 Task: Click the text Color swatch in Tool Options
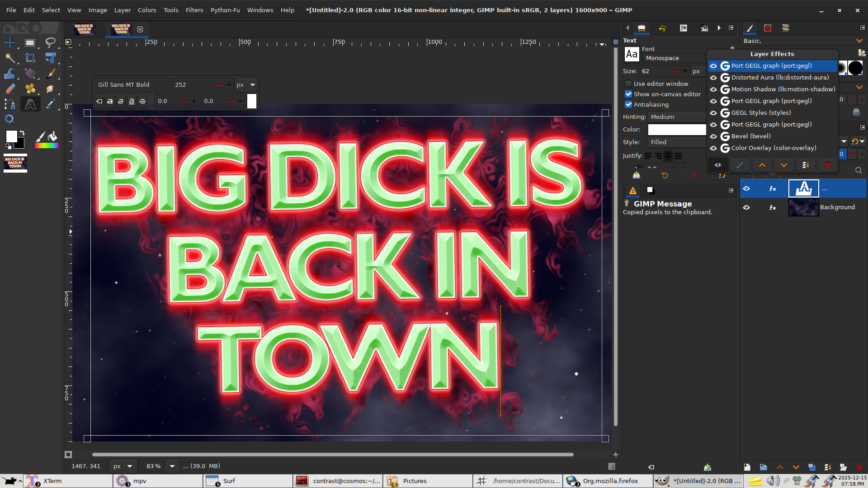point(676,130)
